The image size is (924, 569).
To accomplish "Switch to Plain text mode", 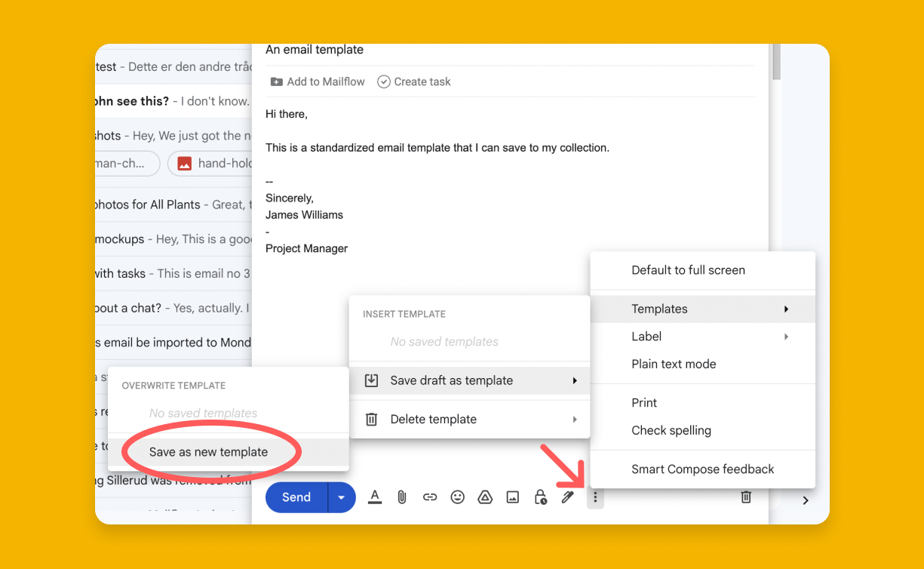I will [x=674, y=364].
